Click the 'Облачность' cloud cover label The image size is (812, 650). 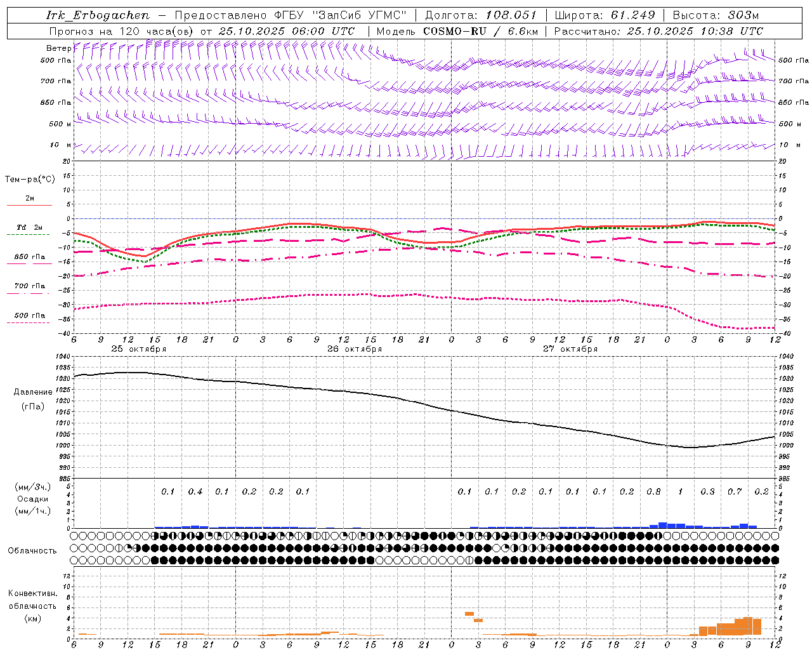pyautogui.click(x=32, y=551)
